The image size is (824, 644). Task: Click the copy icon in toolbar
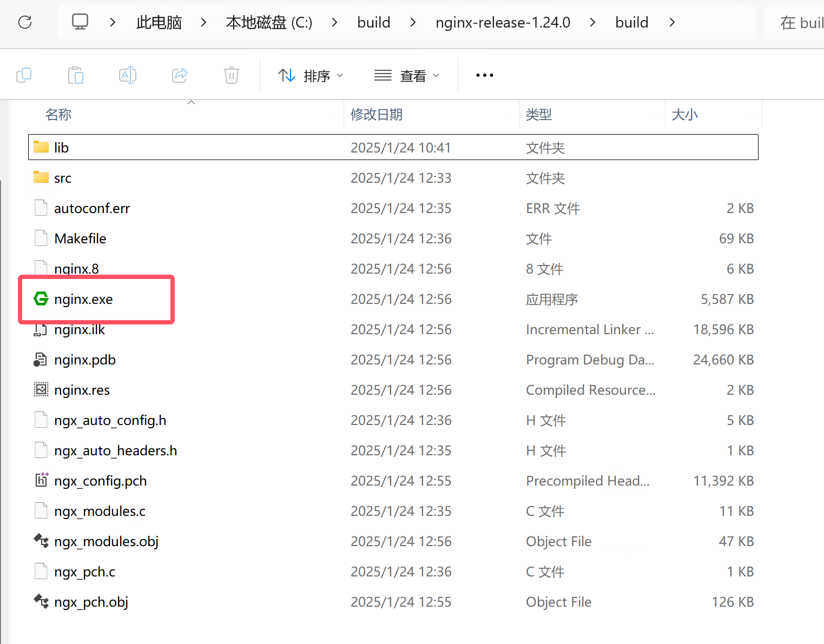(x=24, y=75)
